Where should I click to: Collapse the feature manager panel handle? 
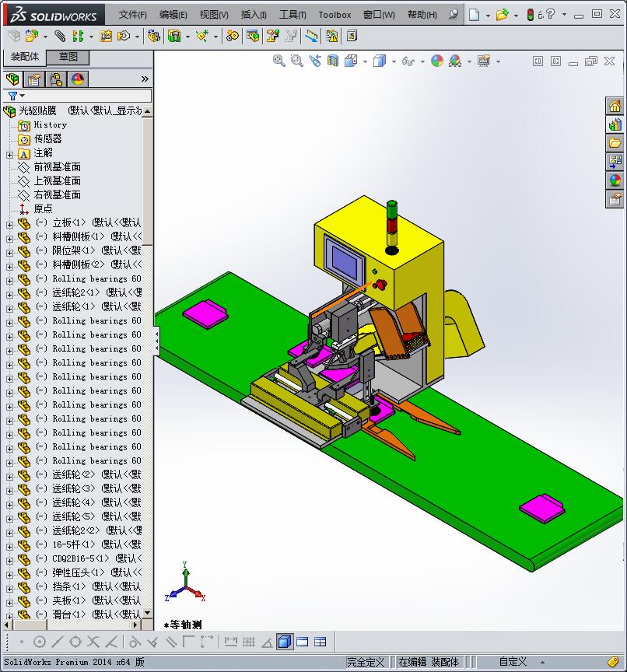point(157,341)
